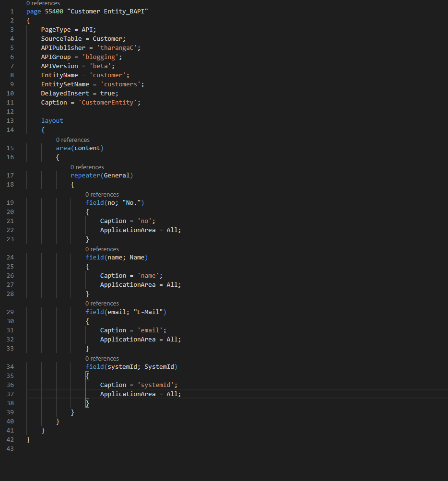Click references CodeLens above field name
448x481 pixels.
102,249
